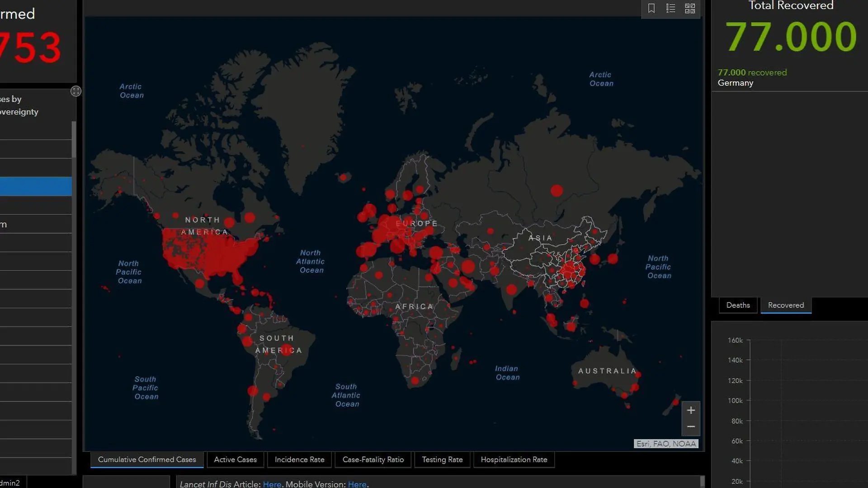The height and width of the screenshot is (488, 868).
Task: Select the highlighted blue country row
Action: click(x=36, y=186)
